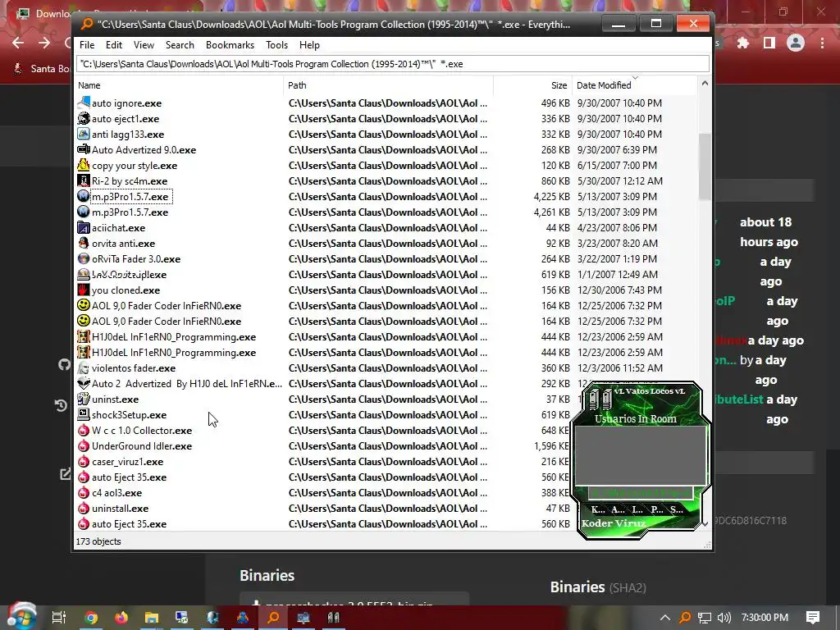The image size is (840, 630).
Task: Open the Chrome profile avatar
Action: pos(796,43)
